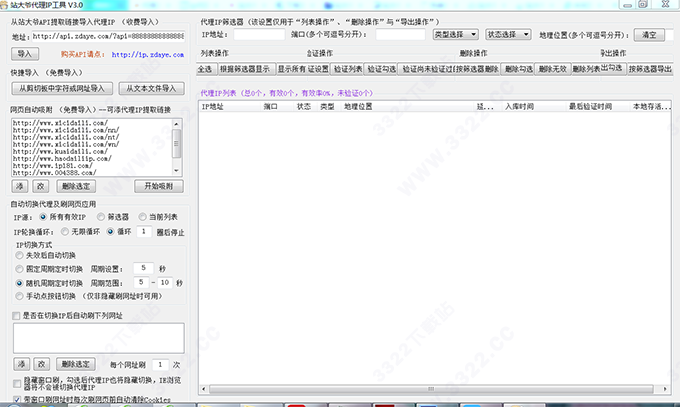
Task: Open the 类型选择 dropdown
Action: click(x=455, y=34)
